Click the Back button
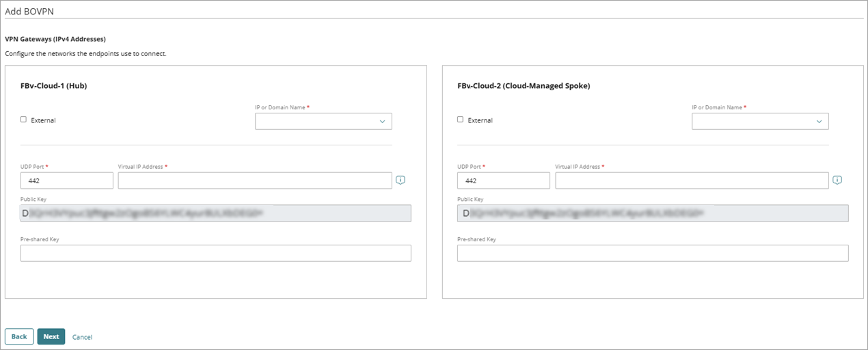Viewport: 868px width, 350px height. (19, 336)
